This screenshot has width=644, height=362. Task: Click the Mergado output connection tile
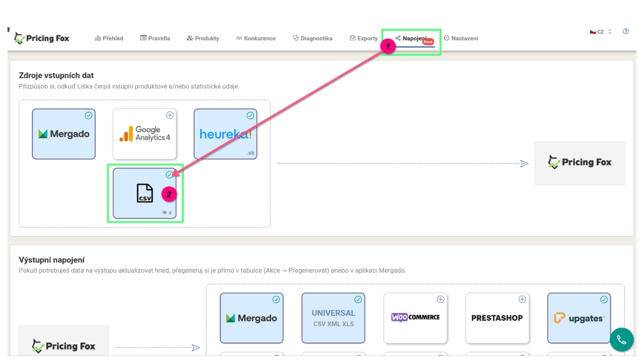251,318
